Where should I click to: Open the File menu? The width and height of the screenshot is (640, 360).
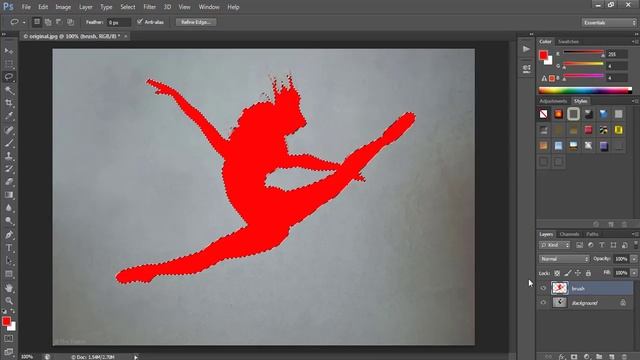[x=26, y=7]
